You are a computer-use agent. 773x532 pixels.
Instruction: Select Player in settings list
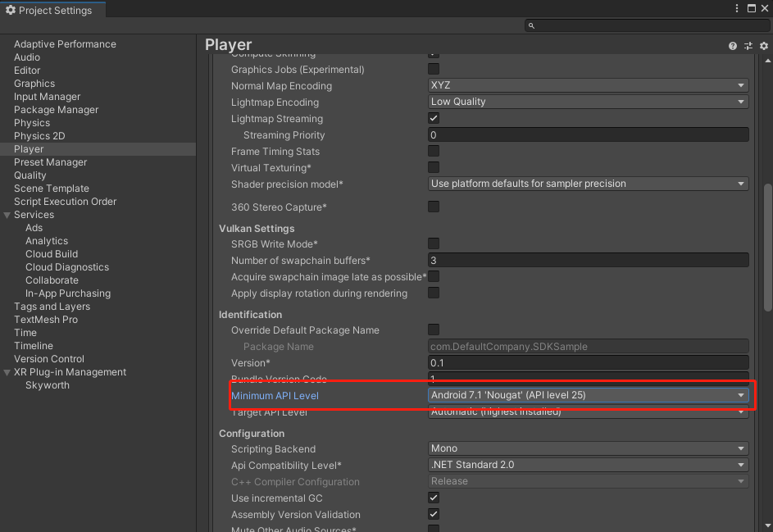(x=98, y=149)
